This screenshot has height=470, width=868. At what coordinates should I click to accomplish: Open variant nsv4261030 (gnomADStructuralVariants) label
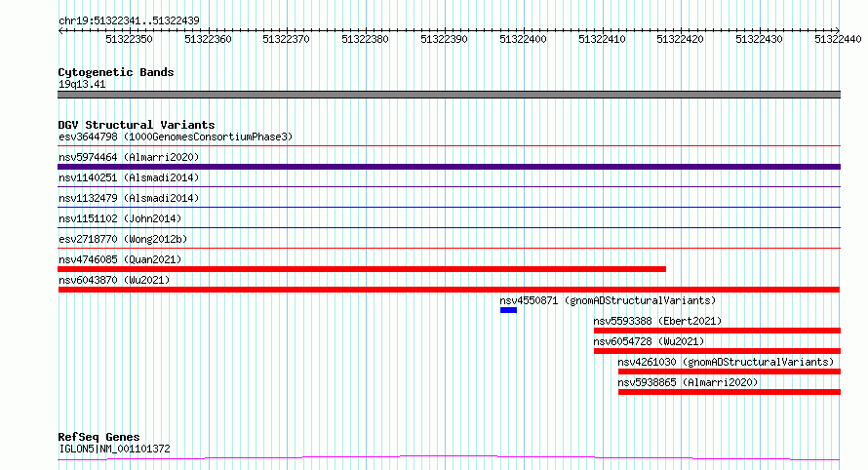coord(726,362)
